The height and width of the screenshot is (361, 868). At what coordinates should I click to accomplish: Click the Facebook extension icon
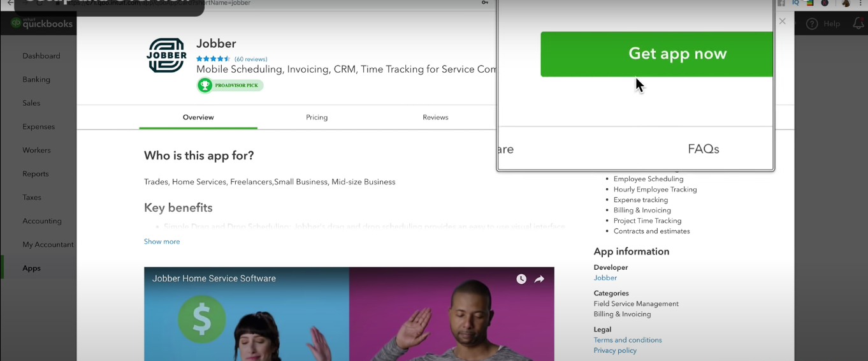point(781,3)
